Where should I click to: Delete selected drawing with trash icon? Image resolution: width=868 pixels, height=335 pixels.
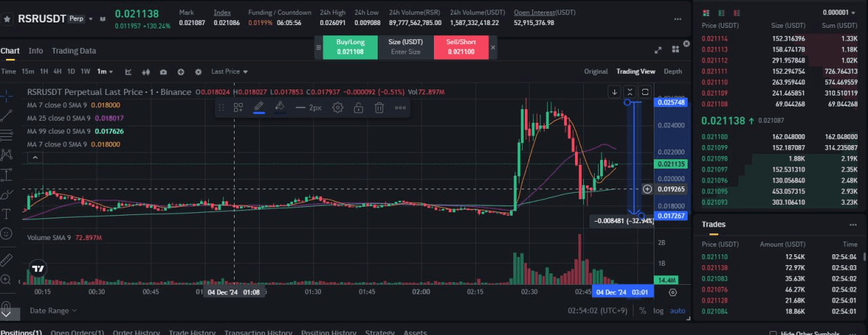coord(380,107)
